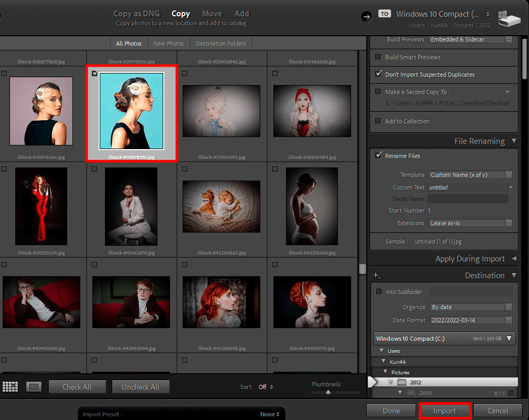The height and width of the screenshot is (420, 529).
Task: Show New Photos tab
Action: pyautogui.click(x=168, y=44)
